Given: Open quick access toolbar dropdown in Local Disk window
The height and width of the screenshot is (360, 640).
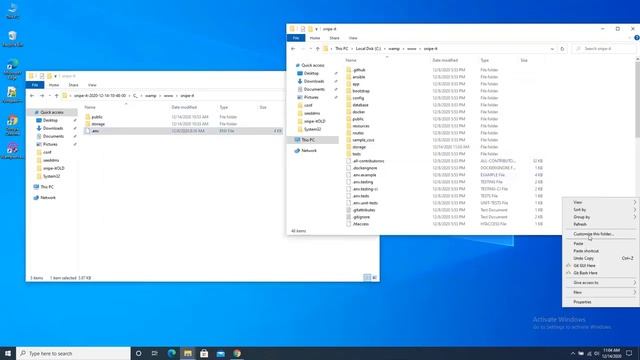Looking at the screenshot, I should (316, 29).
